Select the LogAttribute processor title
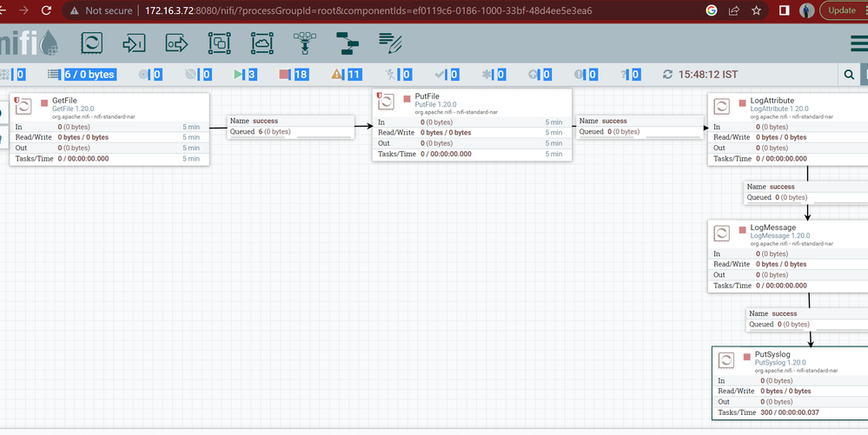Image resolution: width=868 pixels, height=435 pixels. click(x=772, y=101)
